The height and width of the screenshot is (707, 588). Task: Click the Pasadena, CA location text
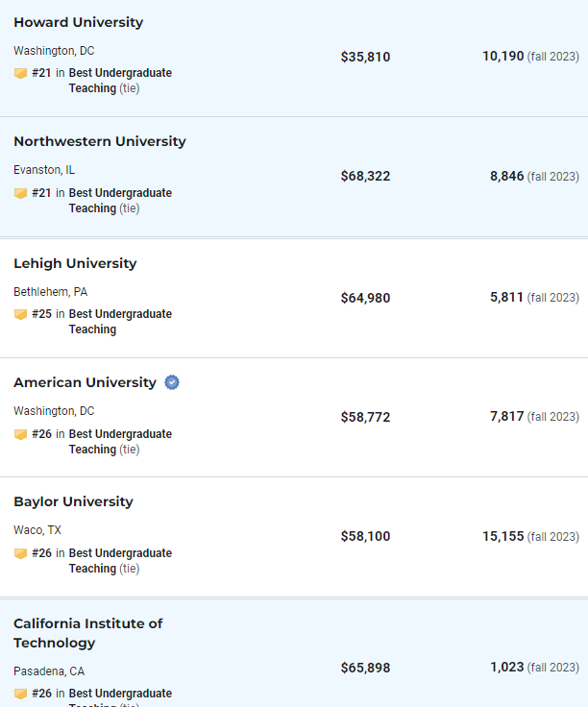49,671
